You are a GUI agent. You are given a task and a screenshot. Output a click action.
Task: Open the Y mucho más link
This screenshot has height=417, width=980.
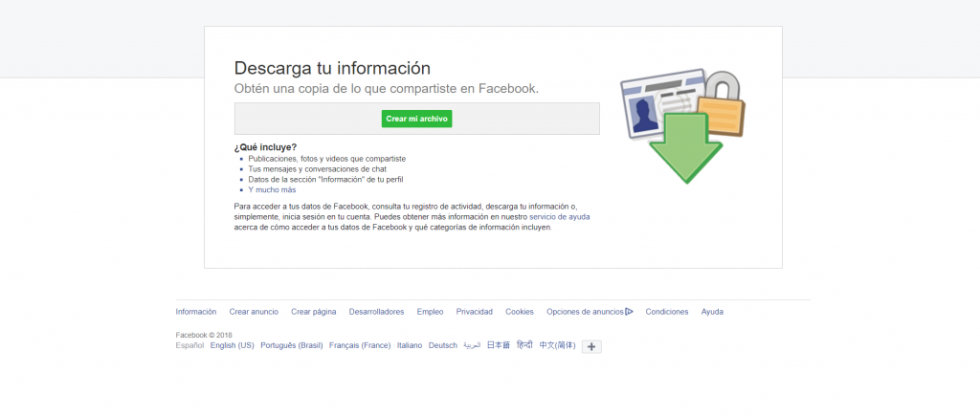coord(272,189)
